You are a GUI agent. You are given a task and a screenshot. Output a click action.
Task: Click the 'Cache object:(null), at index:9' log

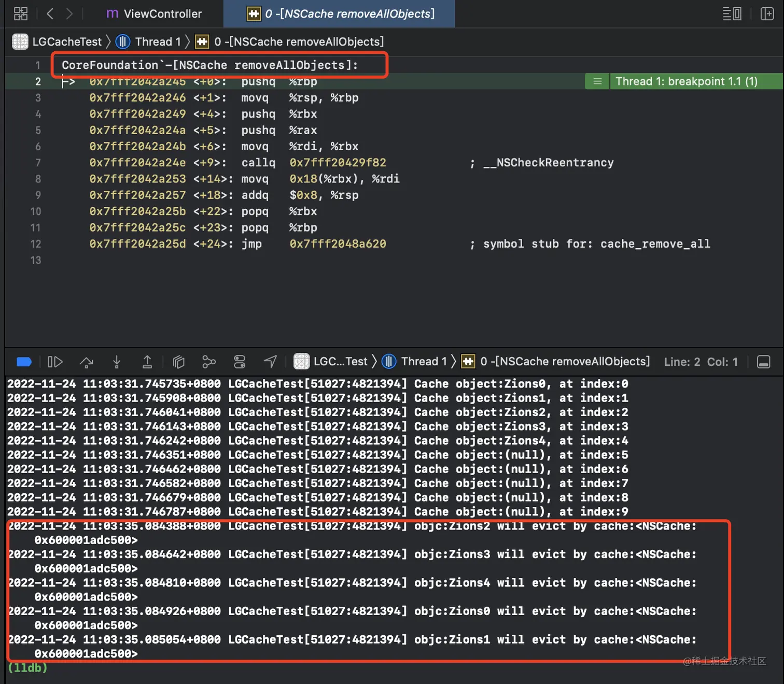tap(317, 512)
